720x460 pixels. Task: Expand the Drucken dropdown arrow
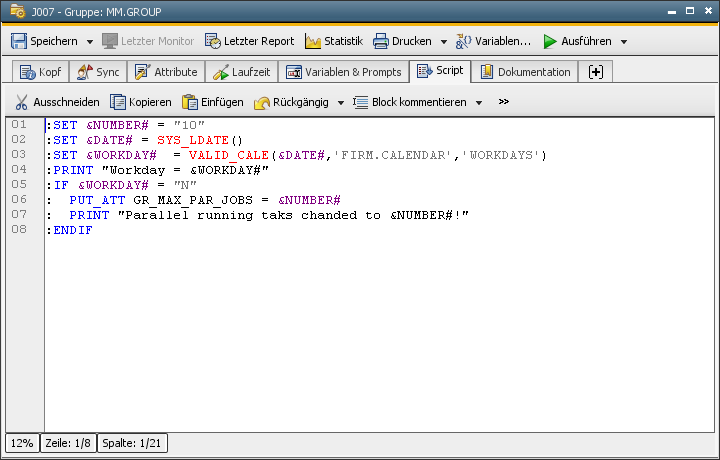tap(444, 42)
